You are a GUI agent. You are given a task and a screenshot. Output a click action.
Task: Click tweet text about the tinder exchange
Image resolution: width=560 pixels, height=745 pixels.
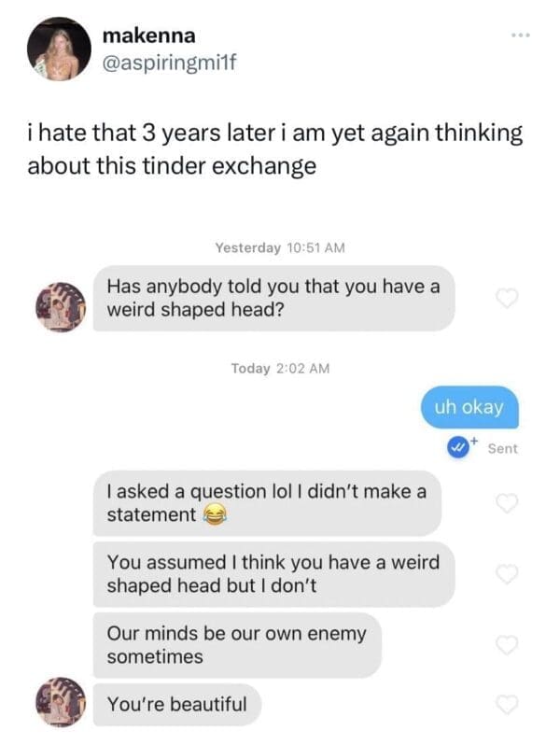[x=275, y=149]
